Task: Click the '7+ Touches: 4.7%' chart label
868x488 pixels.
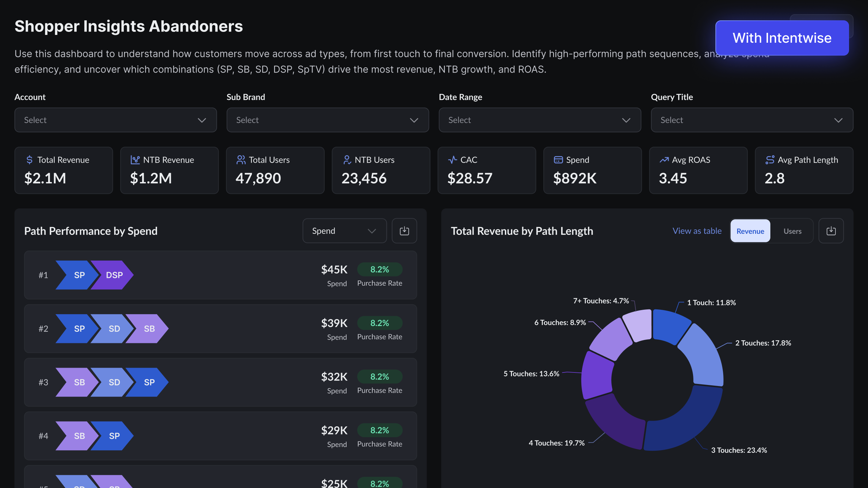Action: pos(601,301)
